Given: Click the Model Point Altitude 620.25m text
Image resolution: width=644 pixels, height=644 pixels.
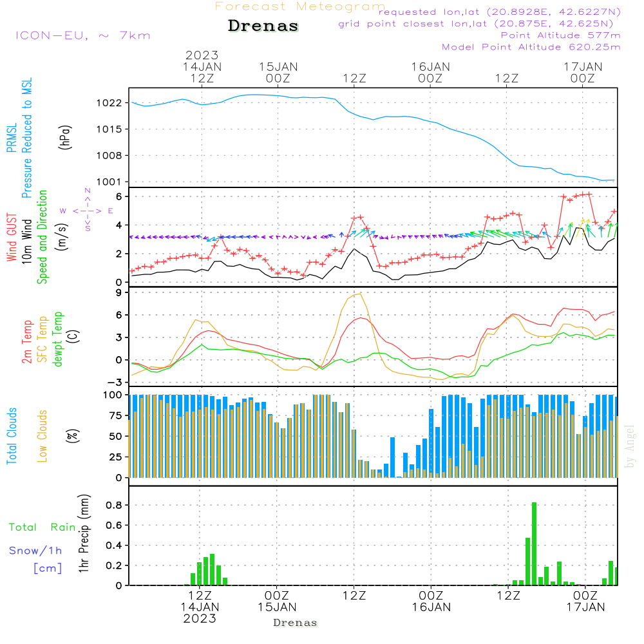Looking at the screenshot, I should (x=531, y=47).
